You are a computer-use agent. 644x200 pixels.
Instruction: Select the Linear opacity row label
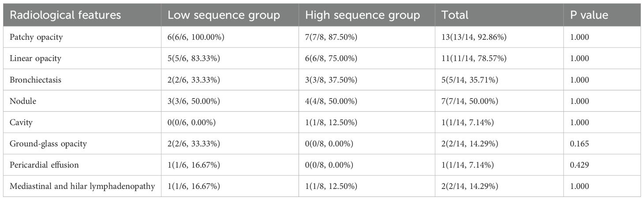click(35, 58)
